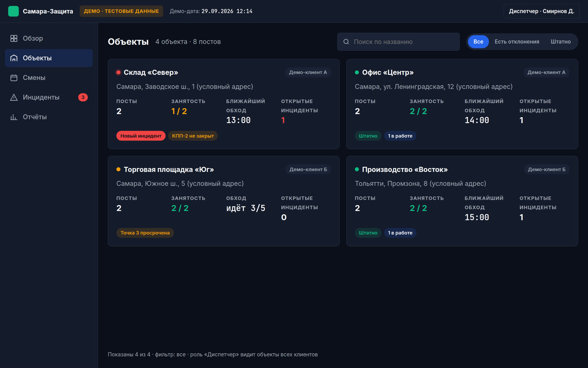Show only Штатно objects
The width and height of the screenshot is (588, 368).
pos(561,42)
